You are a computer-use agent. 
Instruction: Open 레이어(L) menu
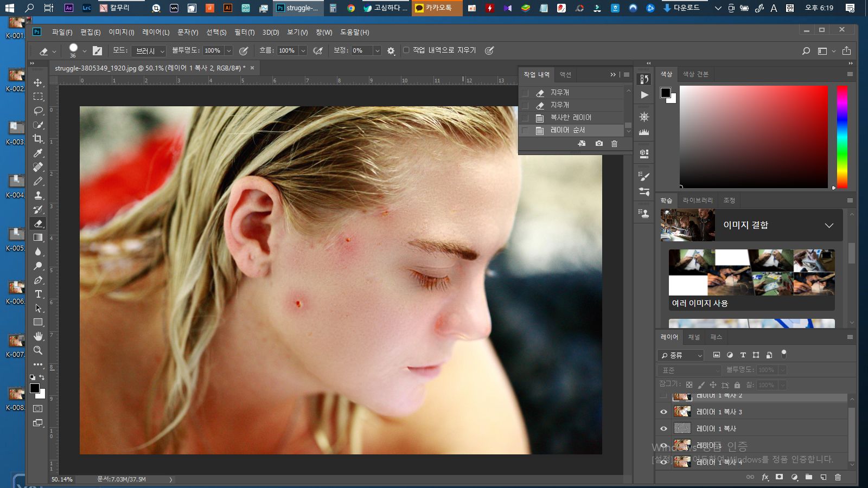coord(156,33)
